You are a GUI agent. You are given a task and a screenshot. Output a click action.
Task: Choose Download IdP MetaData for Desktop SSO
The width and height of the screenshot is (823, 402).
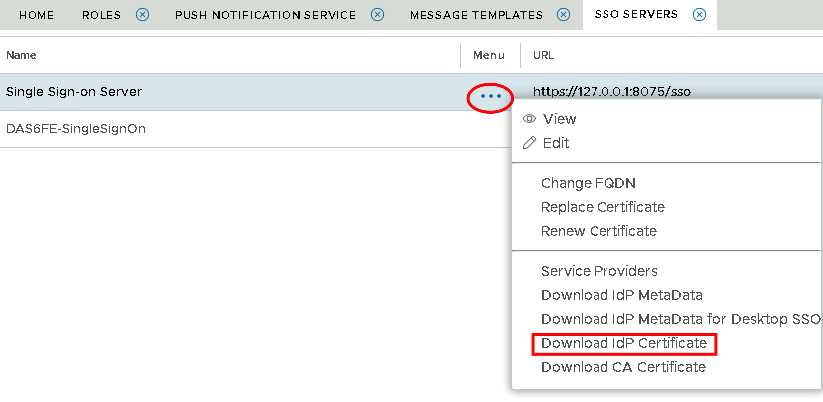click(680, 319)
